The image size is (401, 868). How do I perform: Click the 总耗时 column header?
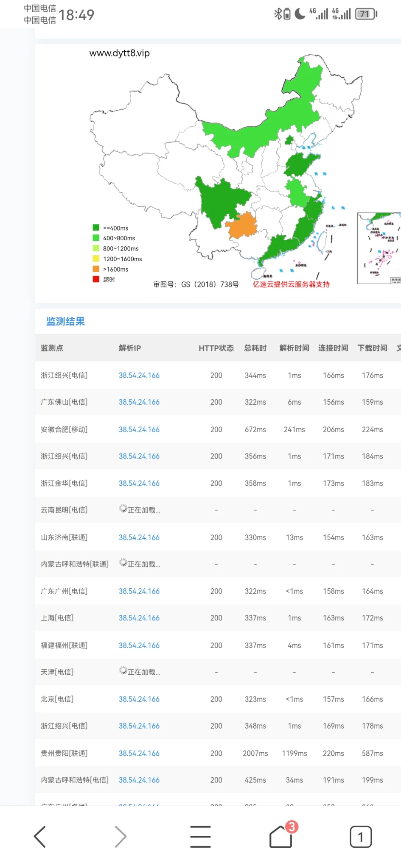point(255,348)
